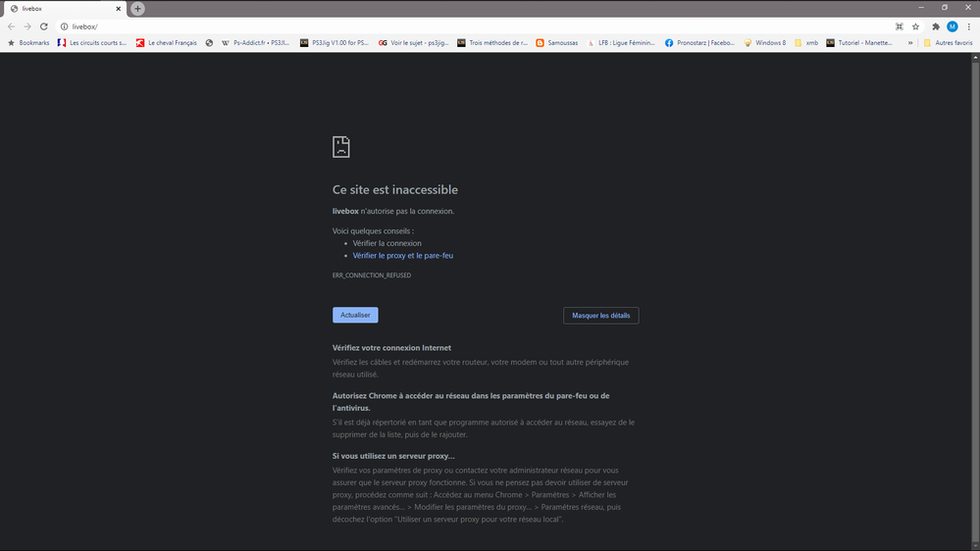Screen dimensions: 980x551
Task: Open Vérifier le proxy et le pare-feu link
Action: click(402, 256)
